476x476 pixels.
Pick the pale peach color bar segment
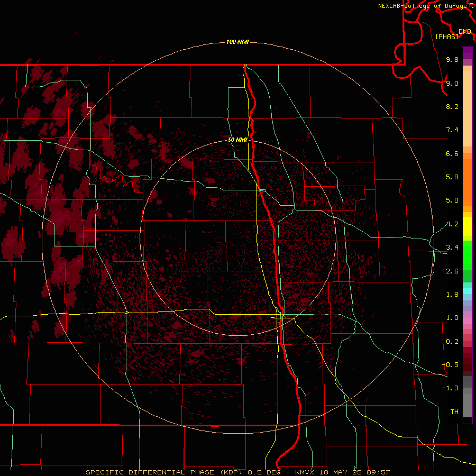467,108
